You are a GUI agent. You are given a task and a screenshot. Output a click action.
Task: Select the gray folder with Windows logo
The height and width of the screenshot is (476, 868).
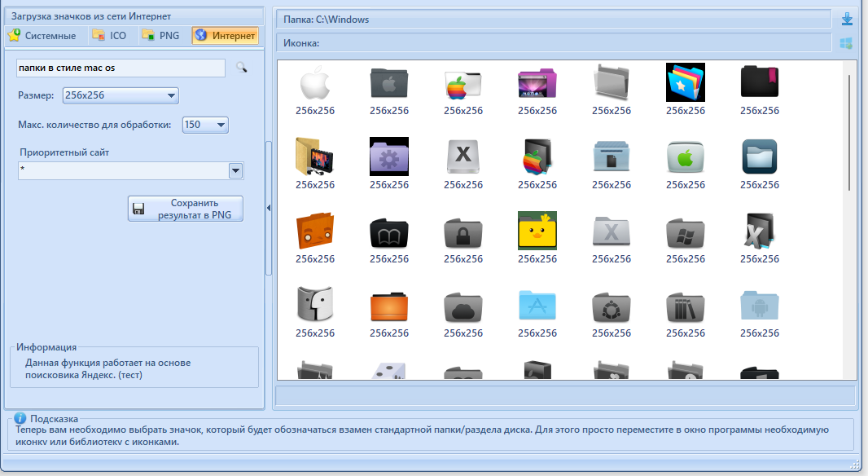point(686,233)
